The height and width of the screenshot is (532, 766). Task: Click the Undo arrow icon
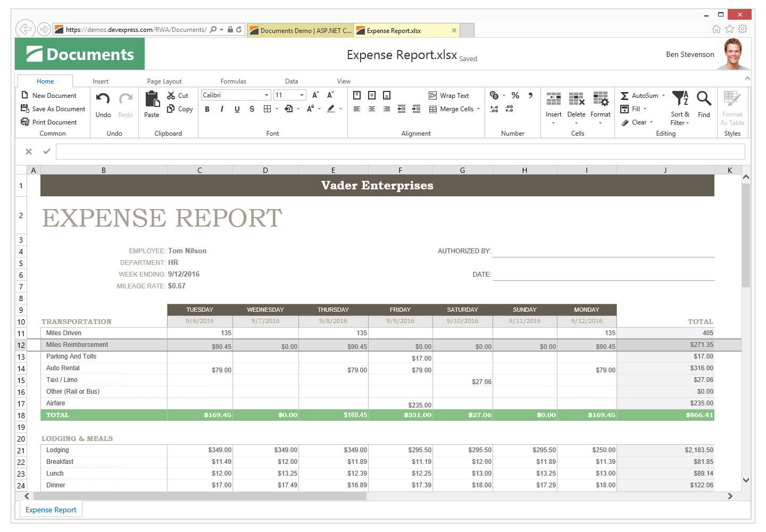click(103, 98)
